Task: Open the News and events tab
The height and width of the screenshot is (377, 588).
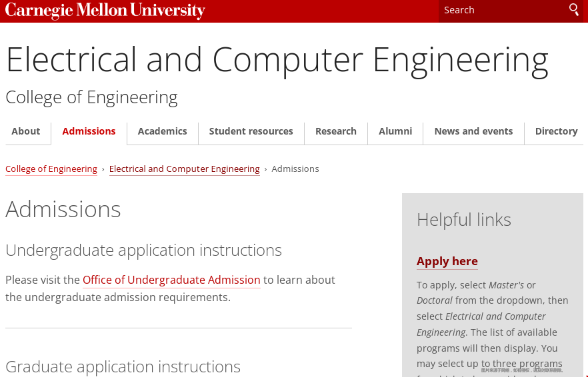Action: (473, 131)
